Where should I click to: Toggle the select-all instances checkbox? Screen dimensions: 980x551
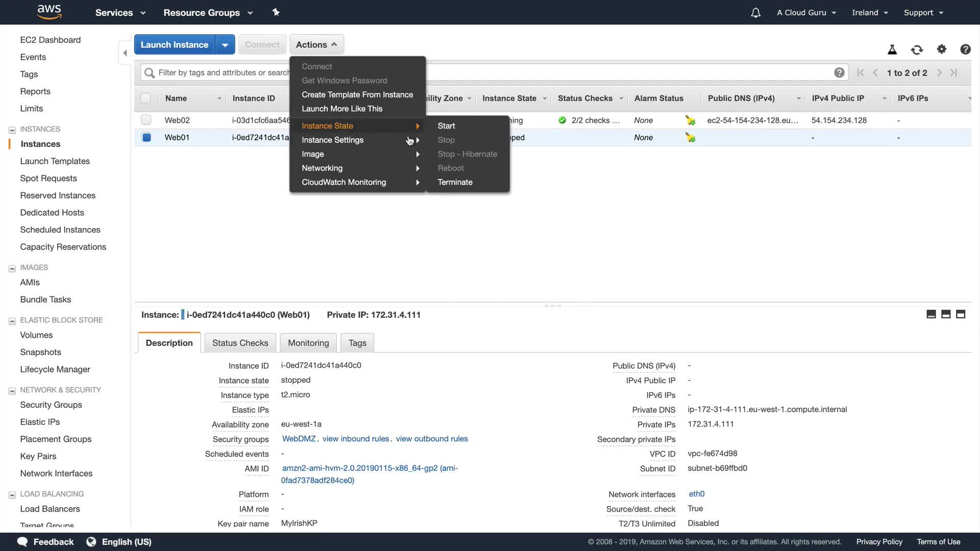pyautogui.click(x=145, y=98)
